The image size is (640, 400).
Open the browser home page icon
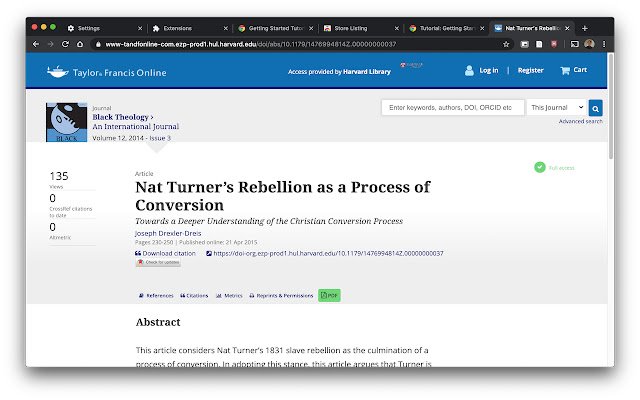coord(80,44)
